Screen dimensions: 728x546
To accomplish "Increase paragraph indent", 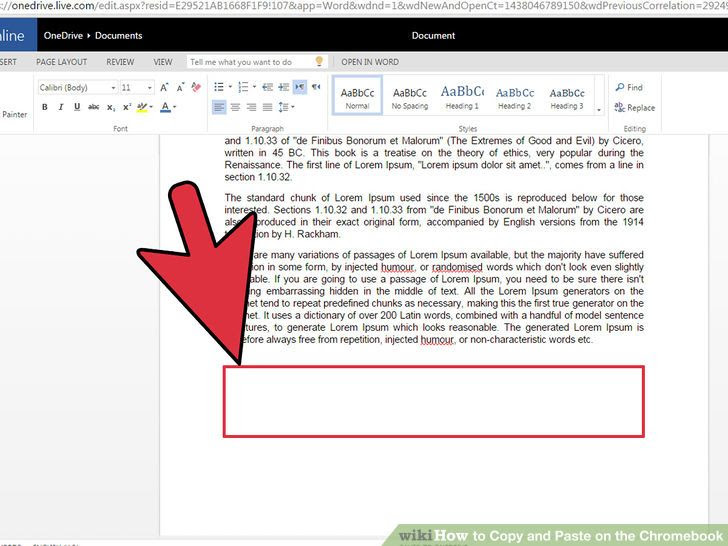I will point(284,87).
